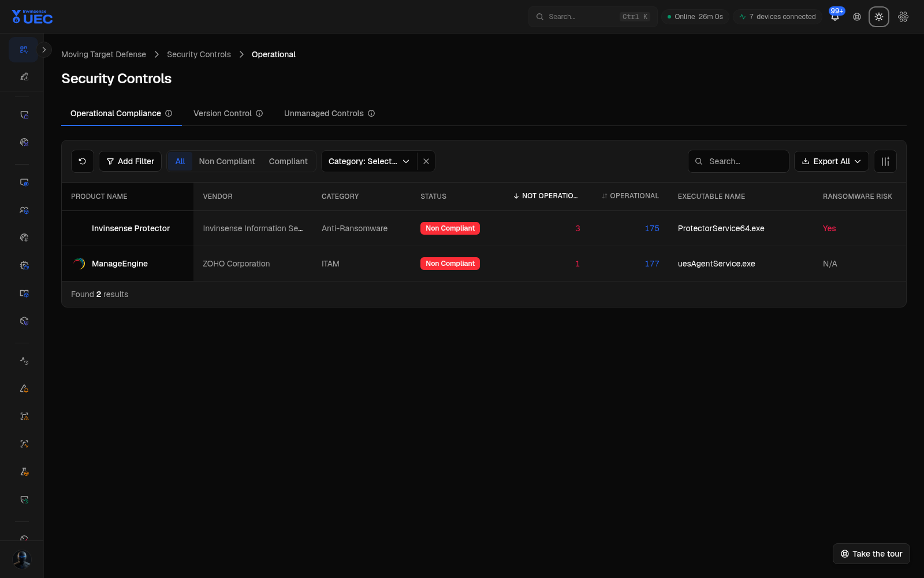Screen dimensions: 924x578
Task: Clear the Category filter with X
Action: pyautogui.click(x=426, y=161)
